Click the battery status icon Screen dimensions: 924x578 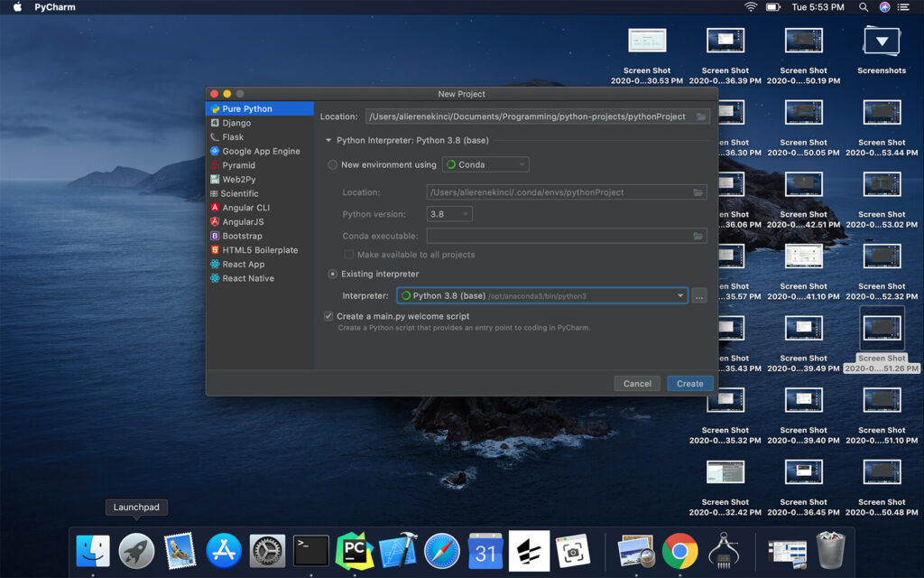(773, 7)
